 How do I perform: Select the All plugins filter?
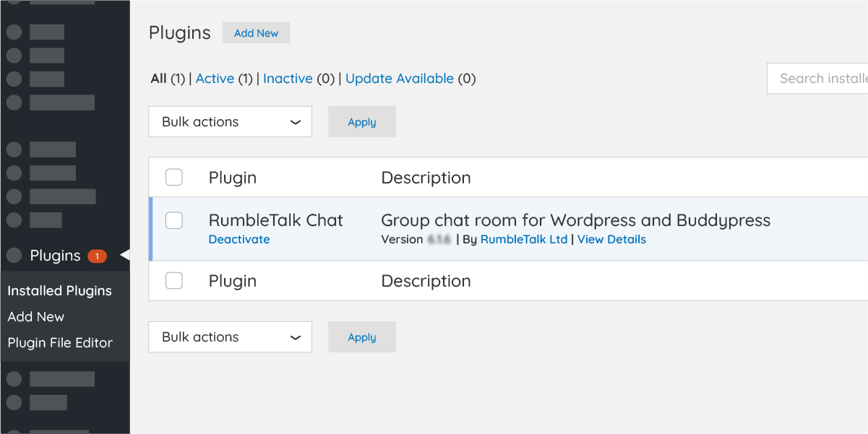(x=159, y=78)
